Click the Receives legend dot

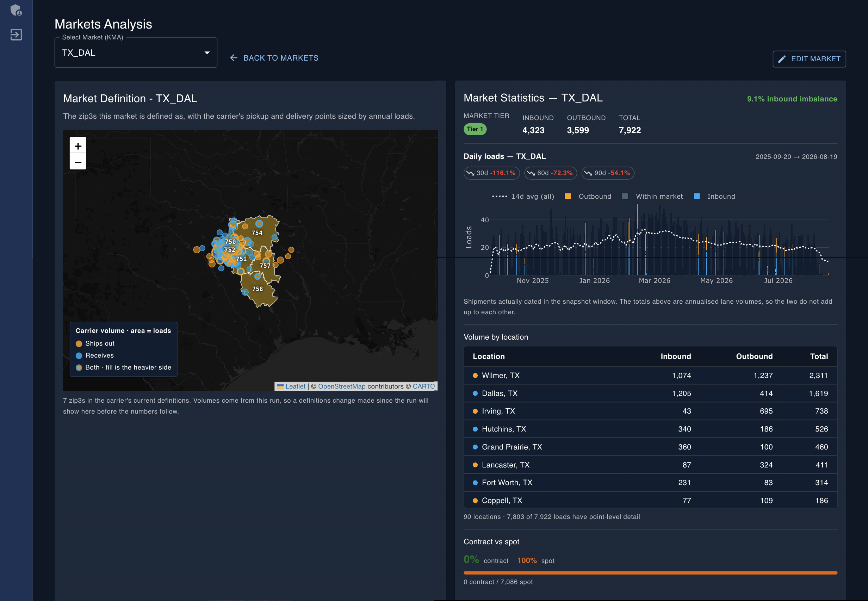click(79, 356)
